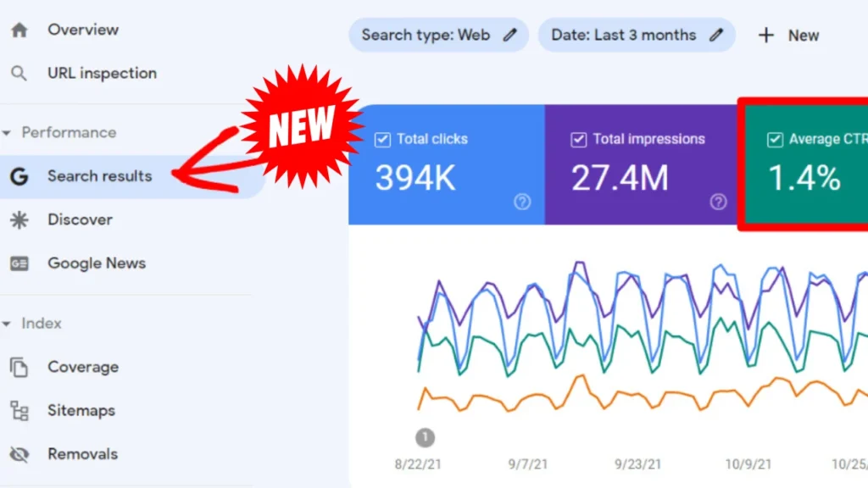Viewport: 868px width, 488px height.
Task: Click the Search type: Web filter chip
Action: click(x=438, y=35)
